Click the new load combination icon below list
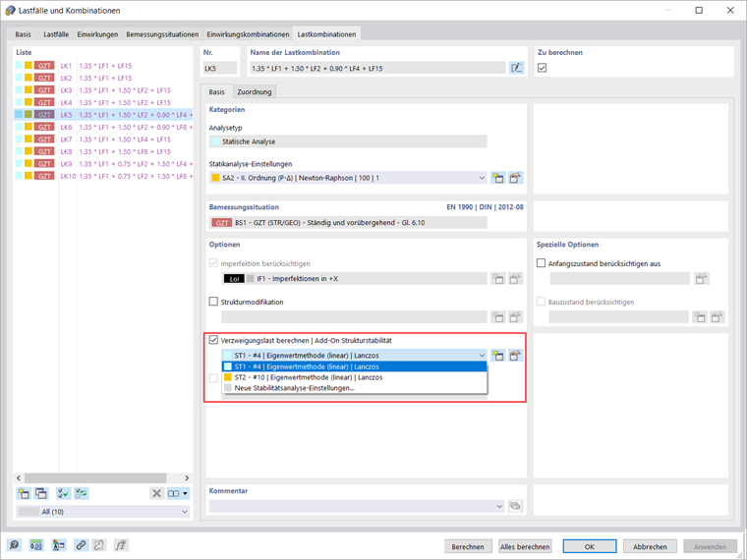747x560 pixels. [x=23, y=493]
